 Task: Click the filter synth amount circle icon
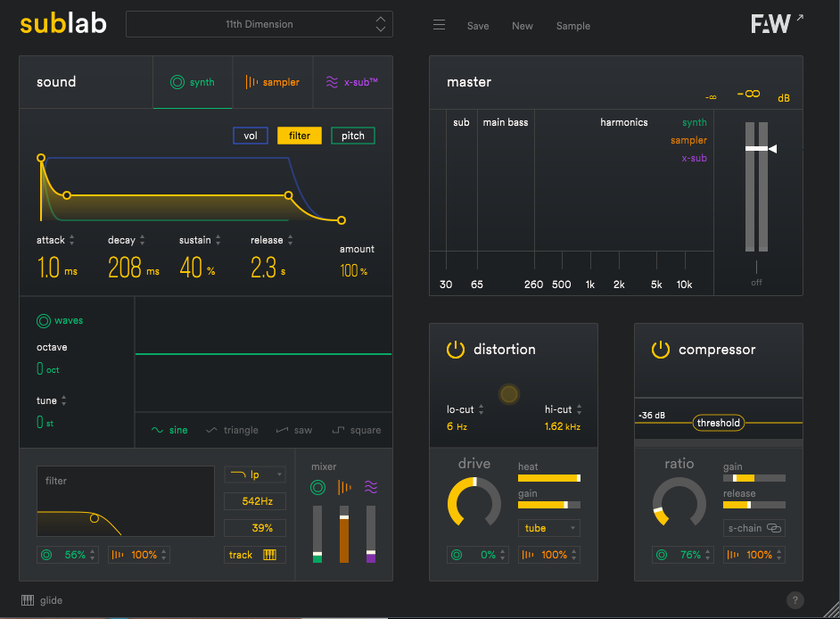click(46, 555)
